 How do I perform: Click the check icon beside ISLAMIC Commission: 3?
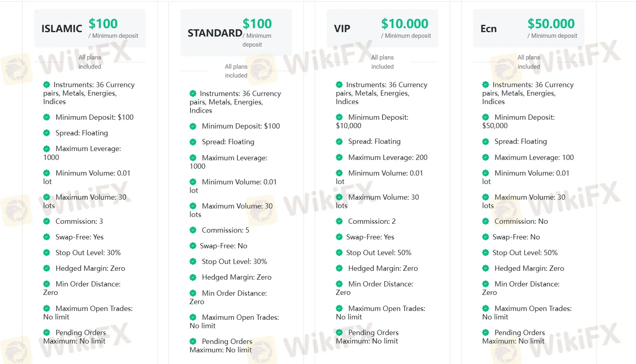coord(47,221)
